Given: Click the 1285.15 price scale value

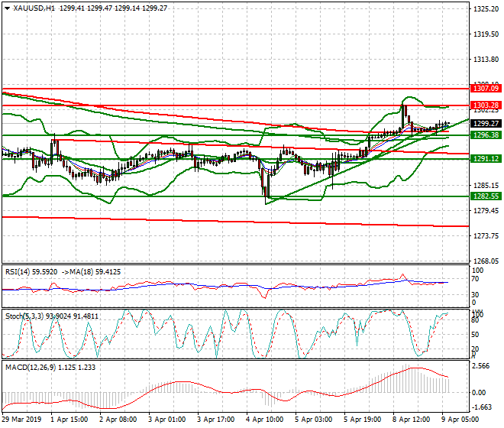Looking at the screenshot, I should coord(486,186).
